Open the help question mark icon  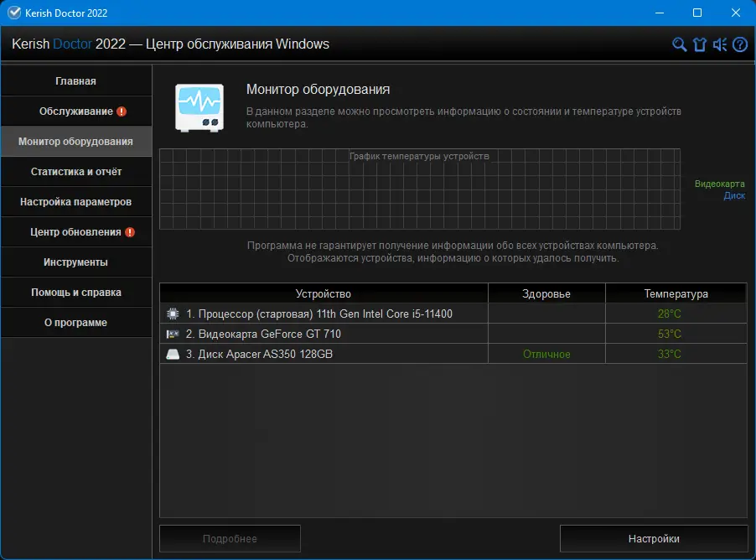click(x=740, y=44)
